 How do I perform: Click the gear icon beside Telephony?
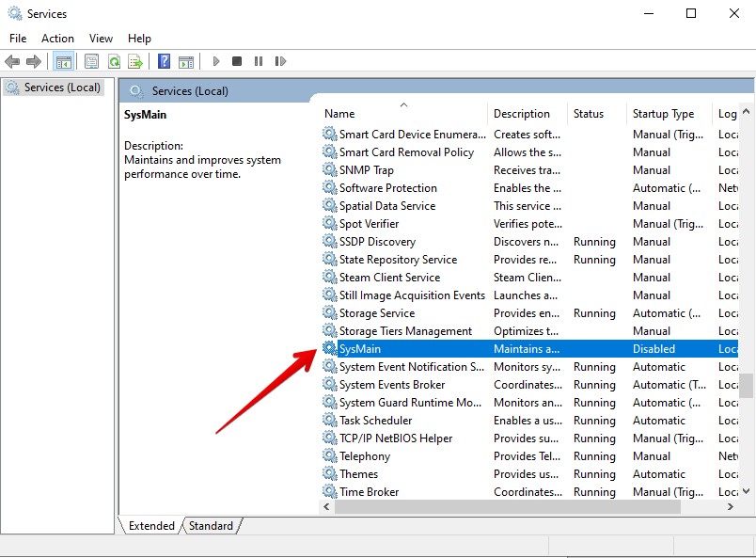(x=330, y=455)
